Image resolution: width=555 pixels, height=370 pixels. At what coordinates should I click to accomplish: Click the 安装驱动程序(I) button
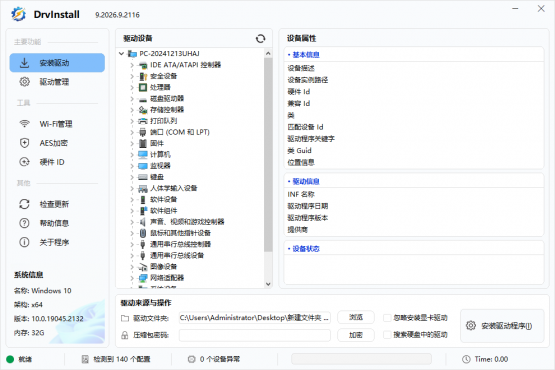click(502, 326)
